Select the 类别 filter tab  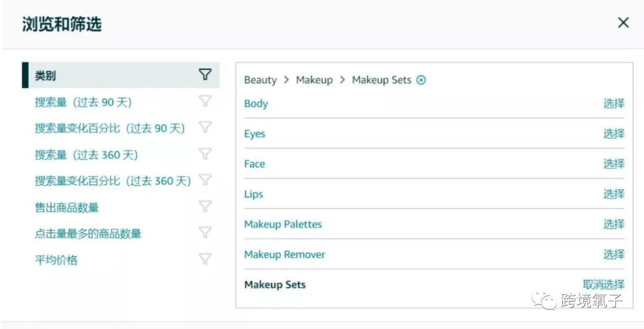point(120,75)
